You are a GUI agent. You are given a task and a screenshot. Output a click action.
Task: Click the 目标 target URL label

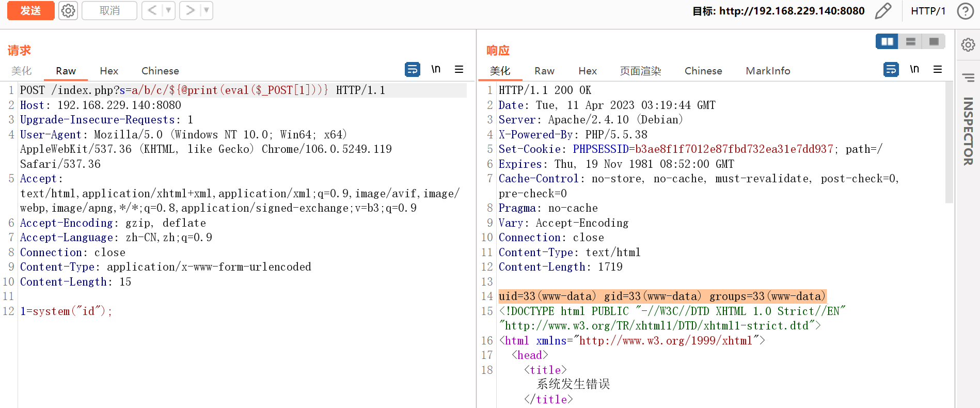pos(778,11)
